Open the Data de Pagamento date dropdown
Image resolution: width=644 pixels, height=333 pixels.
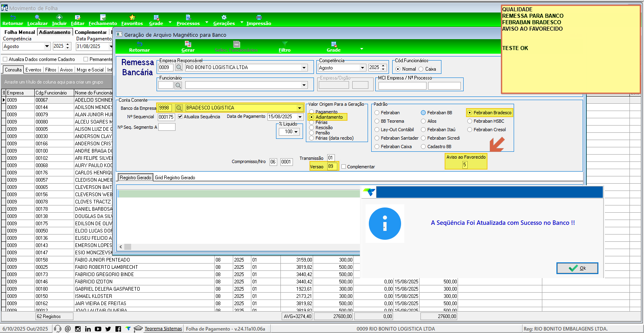click(x=300, y=117)
